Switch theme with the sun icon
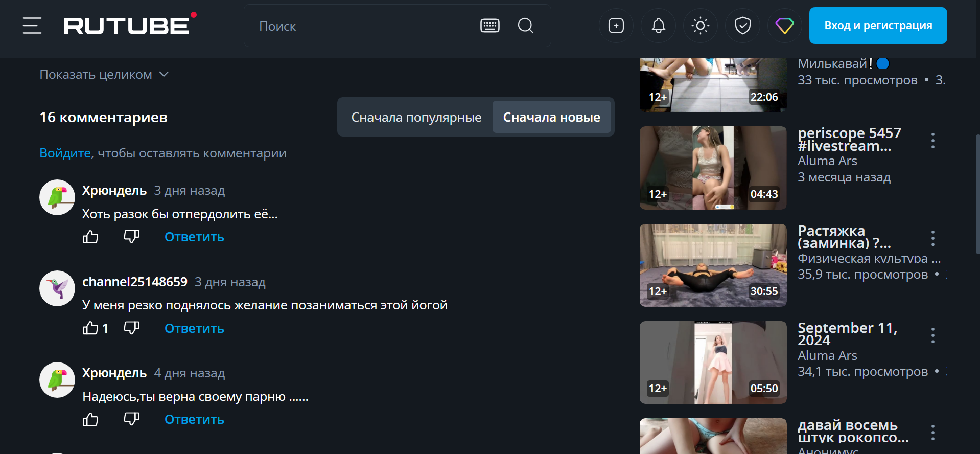 pyautogui.click(x=701, y=26)
